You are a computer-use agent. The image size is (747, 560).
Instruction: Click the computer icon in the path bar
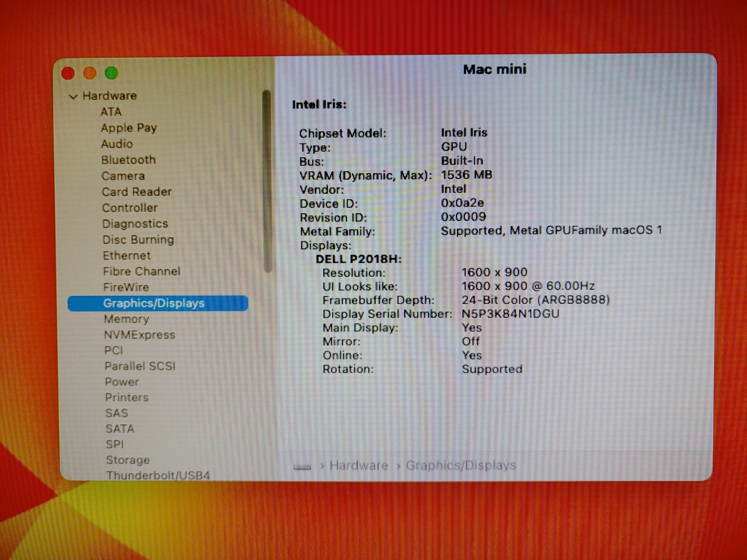(302, 467)
